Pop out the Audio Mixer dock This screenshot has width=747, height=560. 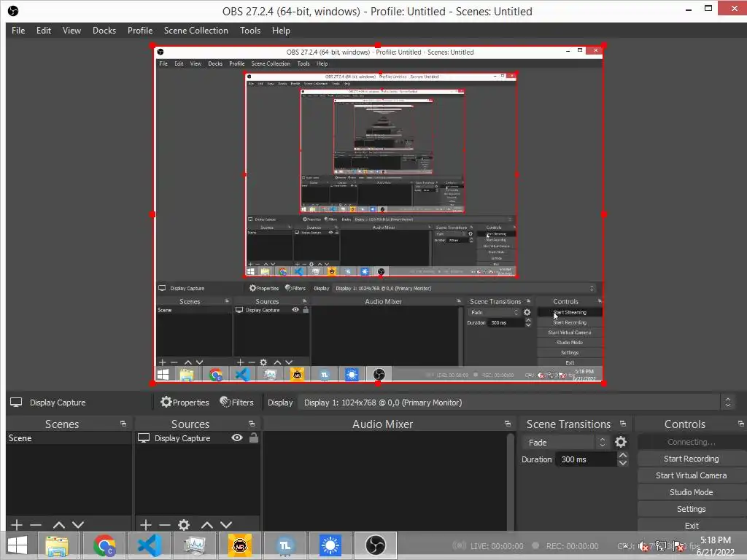[508, 424]
